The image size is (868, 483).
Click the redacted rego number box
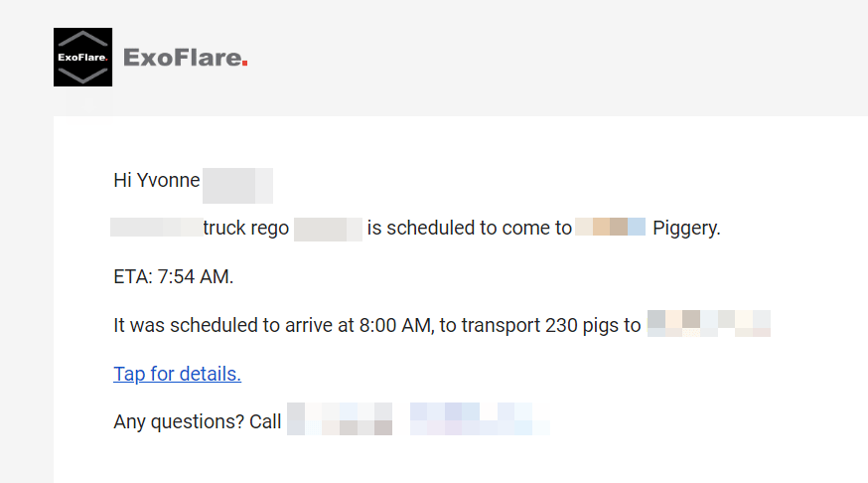[x=328, y=230]
